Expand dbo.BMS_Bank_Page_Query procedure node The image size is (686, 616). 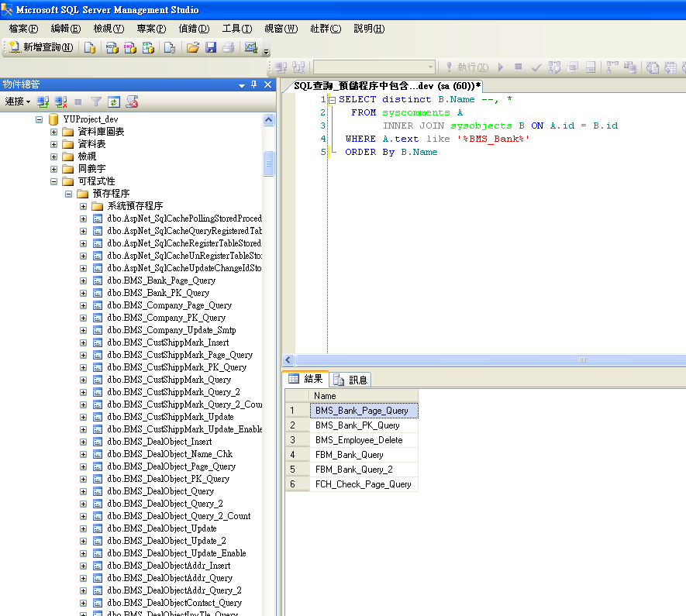(83, 280)
